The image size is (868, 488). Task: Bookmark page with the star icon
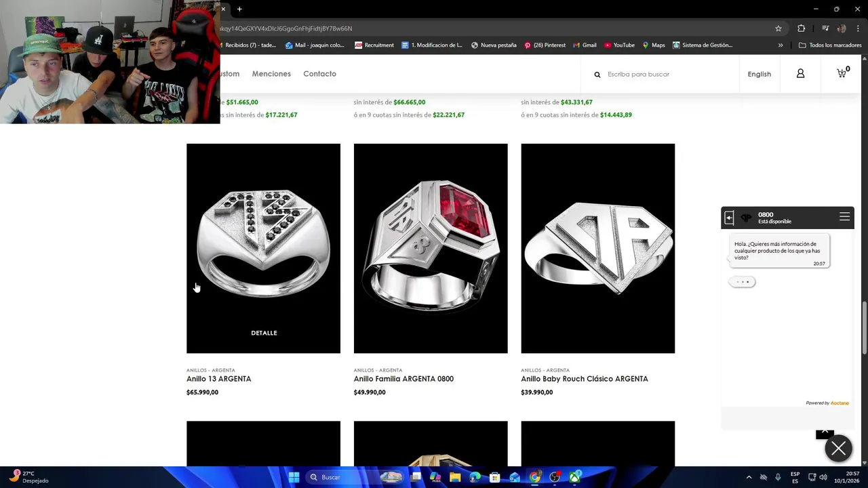coord(778,28)
